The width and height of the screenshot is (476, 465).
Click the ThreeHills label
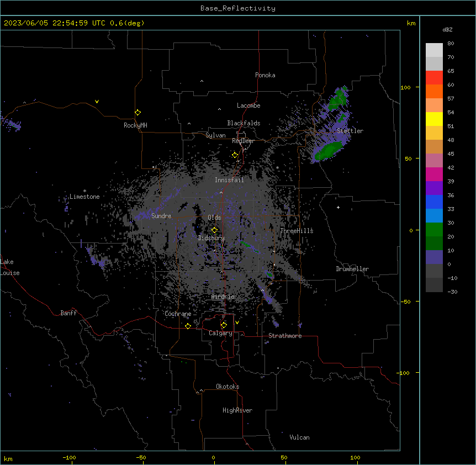(x=297, y=231)
